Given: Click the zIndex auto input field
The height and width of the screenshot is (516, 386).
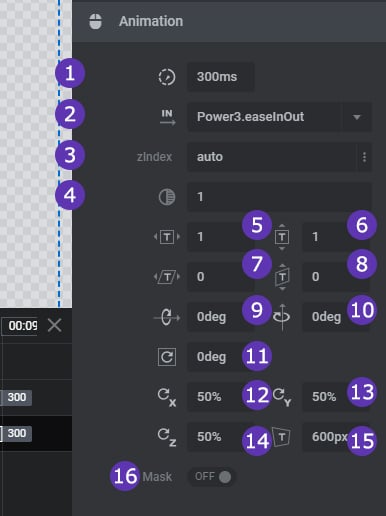Looking at the screenshot, I should (272, 157).
